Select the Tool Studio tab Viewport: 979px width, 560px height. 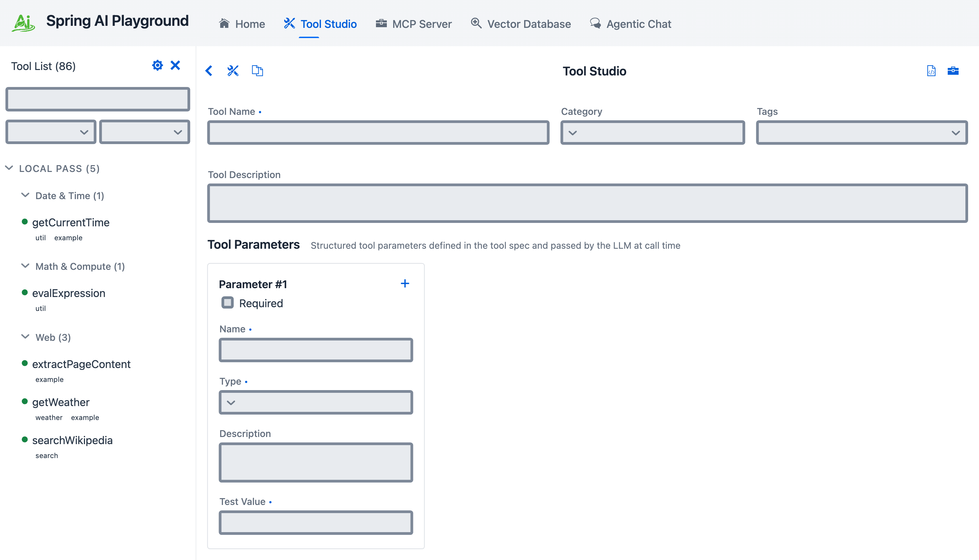click(x=320, y=24)
